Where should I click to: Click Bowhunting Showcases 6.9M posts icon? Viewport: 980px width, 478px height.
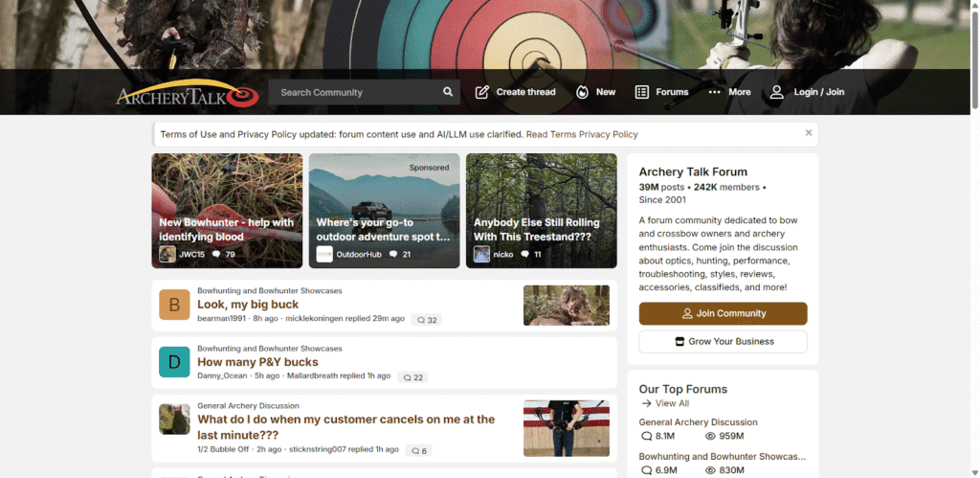pos(646,470)
